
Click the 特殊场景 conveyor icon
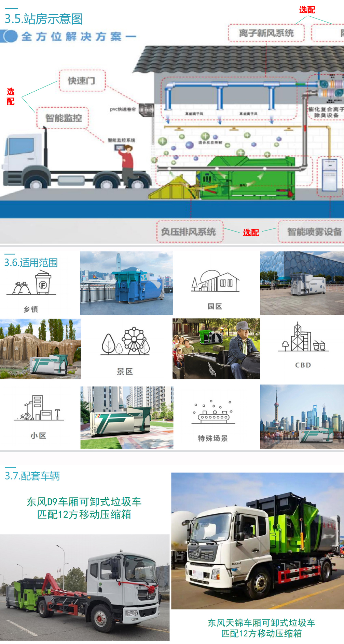point(213,412)
